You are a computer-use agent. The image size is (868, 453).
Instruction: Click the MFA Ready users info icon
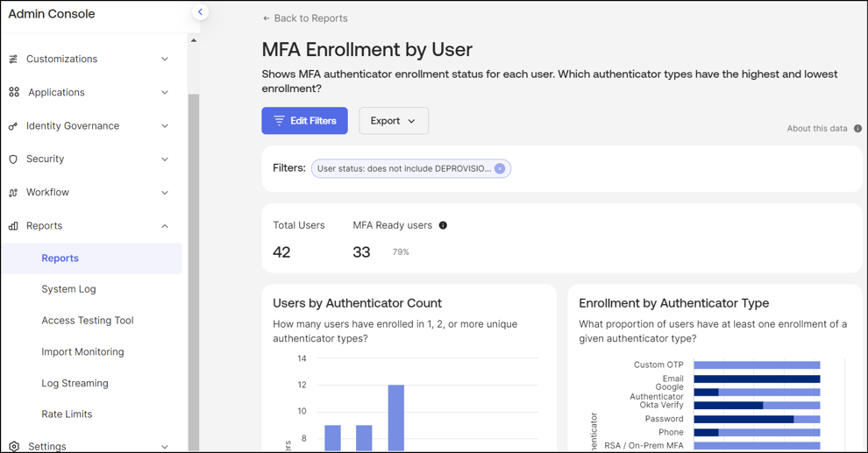coord(443,225)
